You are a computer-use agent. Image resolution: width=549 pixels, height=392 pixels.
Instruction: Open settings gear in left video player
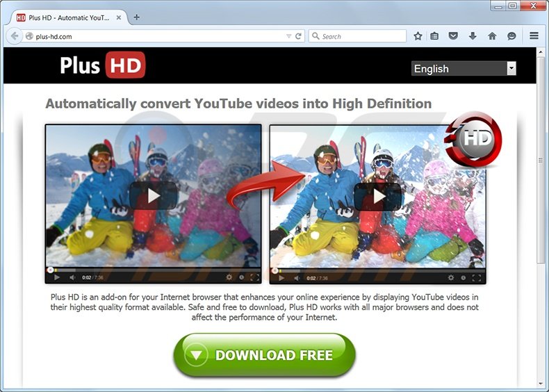[229, 277]
